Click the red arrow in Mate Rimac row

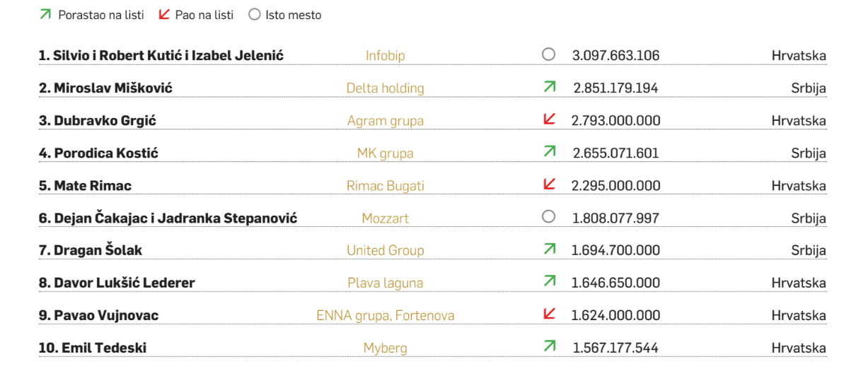click(x=549, y=184)
